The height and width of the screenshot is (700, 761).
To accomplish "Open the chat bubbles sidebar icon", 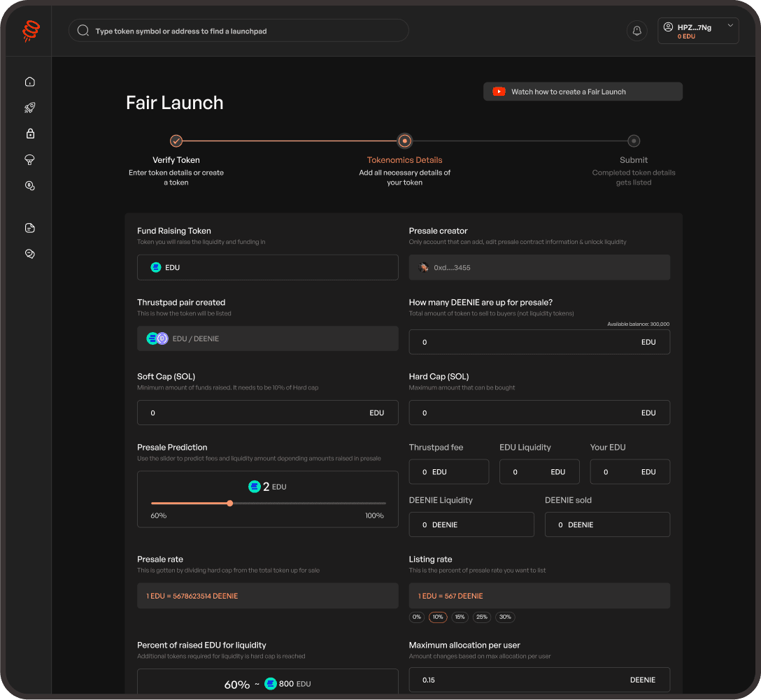I will (30, 254).
